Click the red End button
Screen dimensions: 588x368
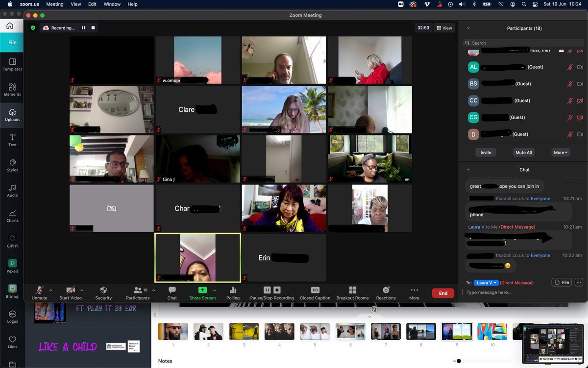click(x=443, y=293)
